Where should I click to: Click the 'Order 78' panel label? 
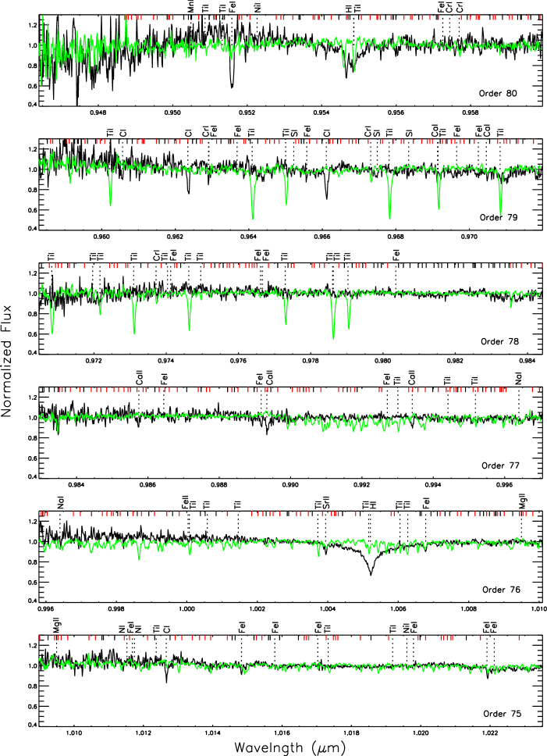pos(500,341)
